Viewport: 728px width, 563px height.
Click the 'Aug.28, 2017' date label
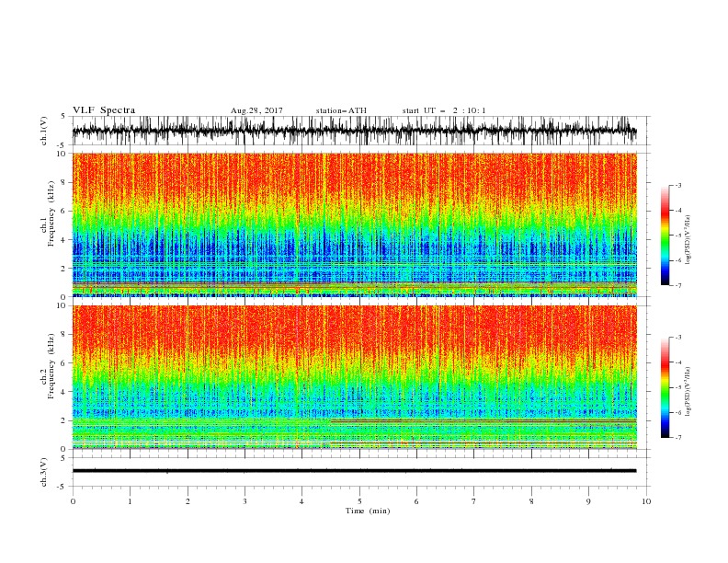pyautogui.click(x=256, y=110)
